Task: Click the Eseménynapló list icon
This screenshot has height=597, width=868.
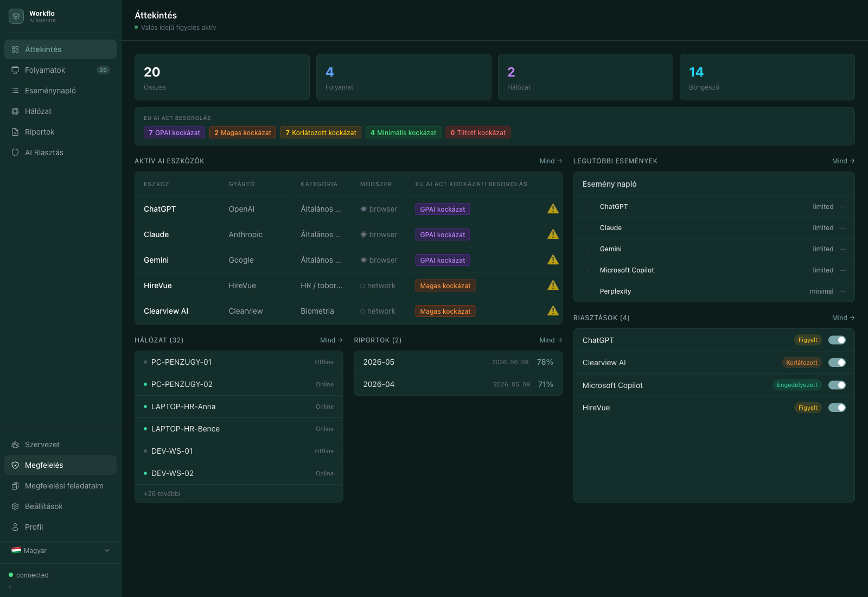Action: point(15,91)
